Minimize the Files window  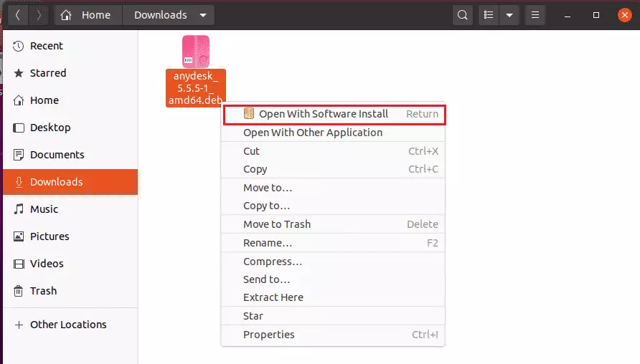pyautogui.click(x=568, y=16)
